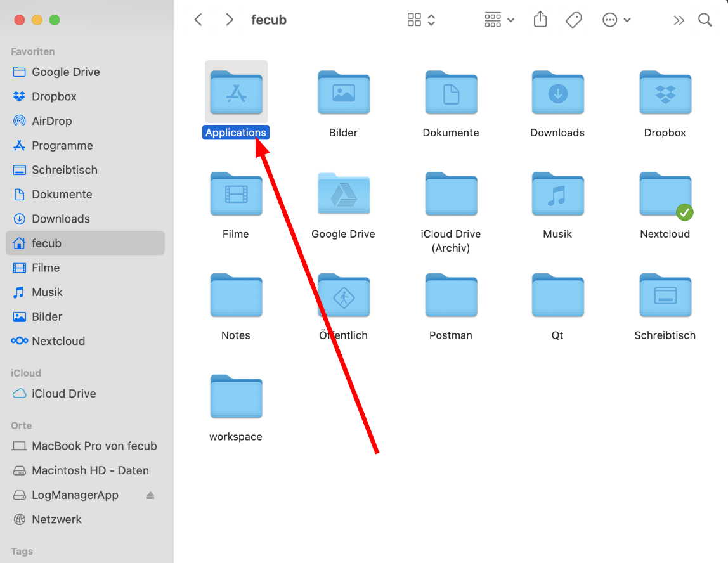
Task: Click the Applications folder label
Action: [x=236, y=133]
